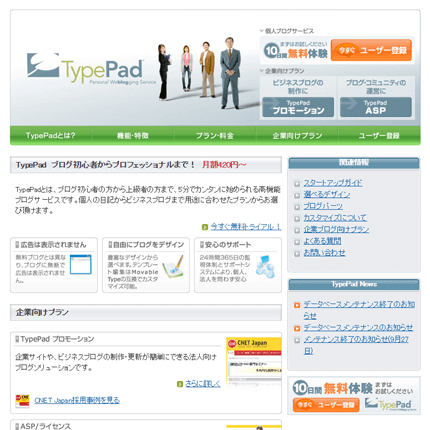
Task: Open the 選べるデザイン sidebar link
Action: [327, 195]
